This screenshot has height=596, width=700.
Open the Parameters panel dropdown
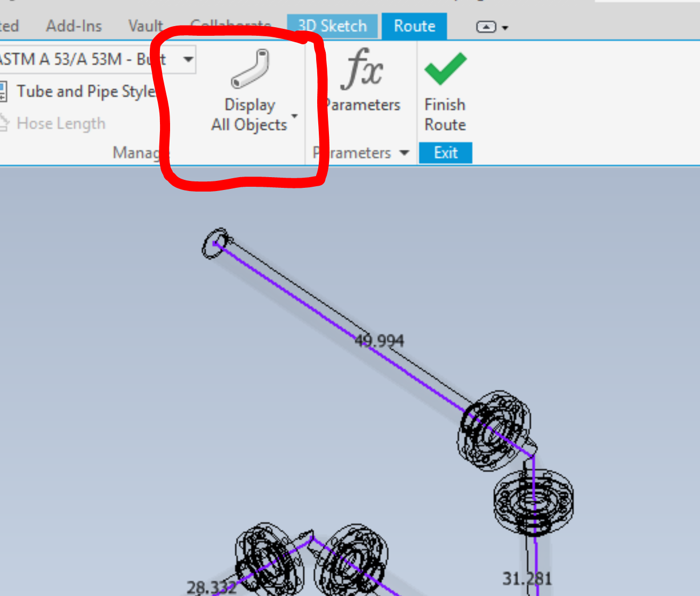404,153
